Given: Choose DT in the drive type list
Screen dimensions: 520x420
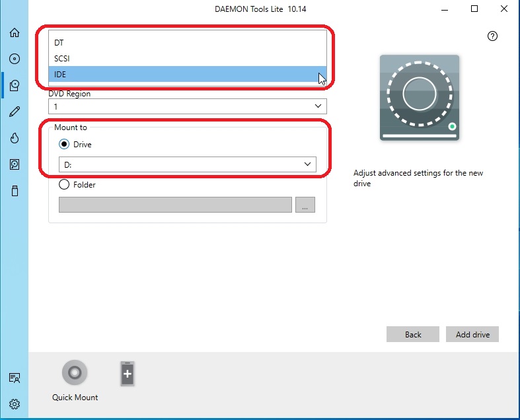Looking at the screenshot, I should click(188, 42).
